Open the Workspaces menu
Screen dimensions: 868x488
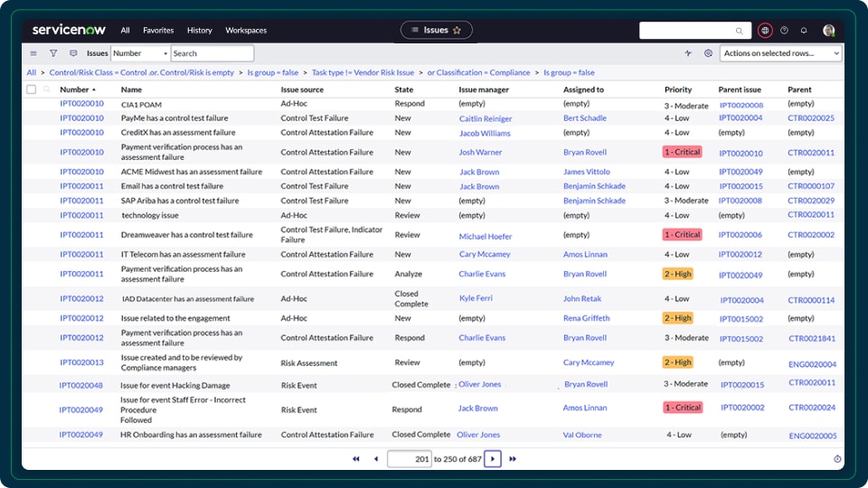click(x=246, y=30)
